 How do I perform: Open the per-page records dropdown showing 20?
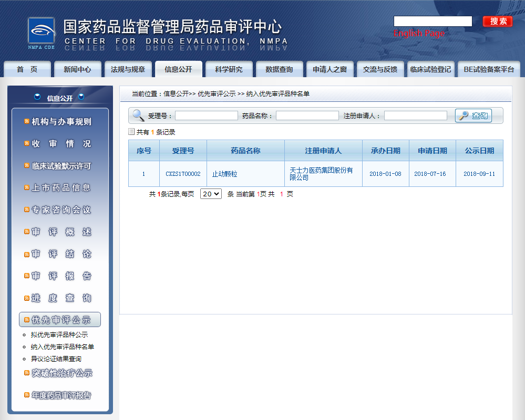[x=211, y=194]
